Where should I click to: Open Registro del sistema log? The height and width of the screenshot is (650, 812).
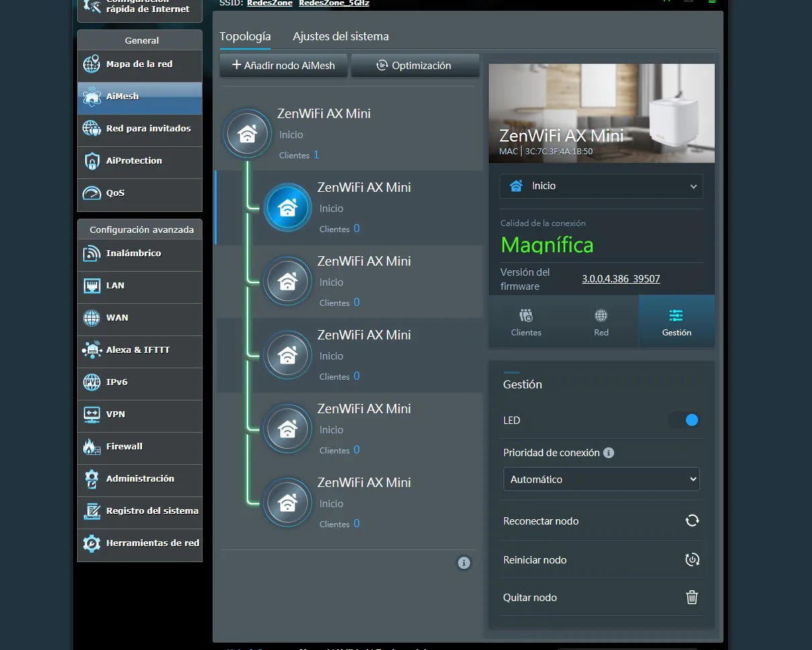(x=139, y=512)
